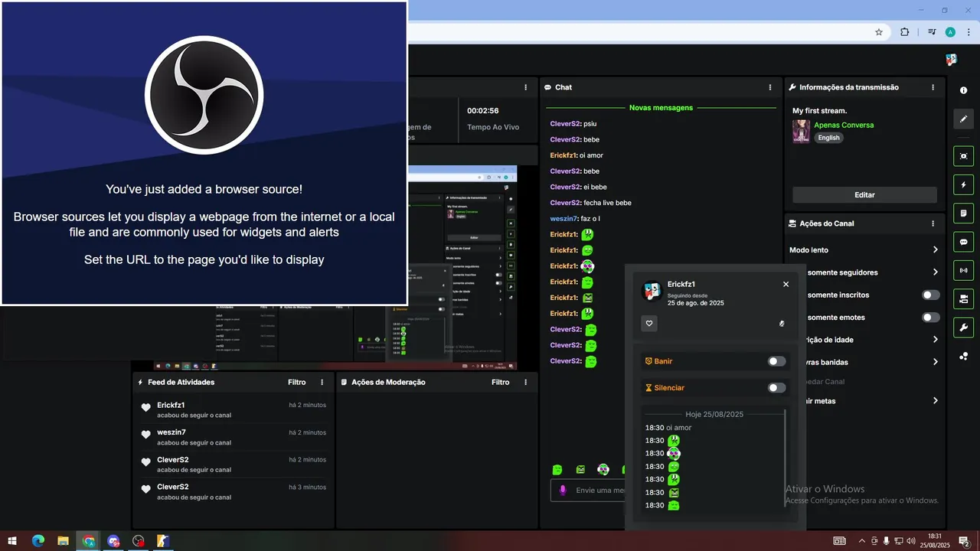Click the lightning bolt sidebar icon
The height and width of the screenshot is (551, 980).
click(x=963, y=184)
